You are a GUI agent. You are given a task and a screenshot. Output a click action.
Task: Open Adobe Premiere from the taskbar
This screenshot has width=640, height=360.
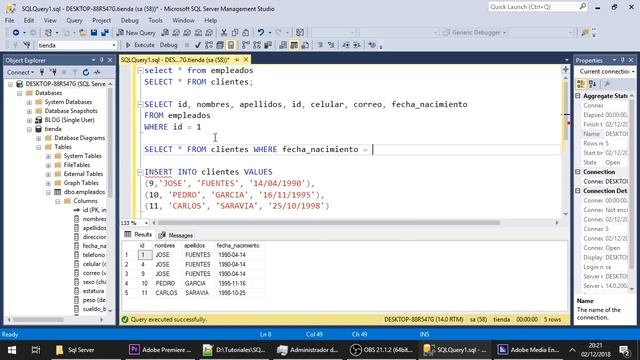tap(160, 350)
